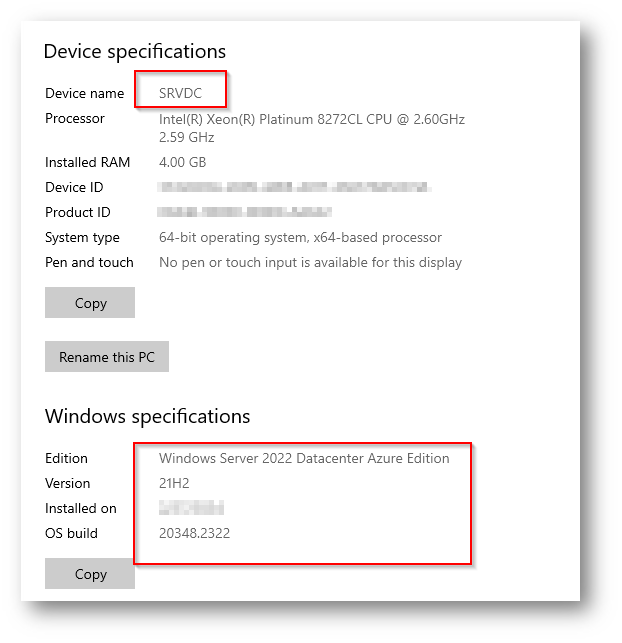Click the Copy button under Device specifications
This screenshot has height=643, width=622.
[90, 303]
